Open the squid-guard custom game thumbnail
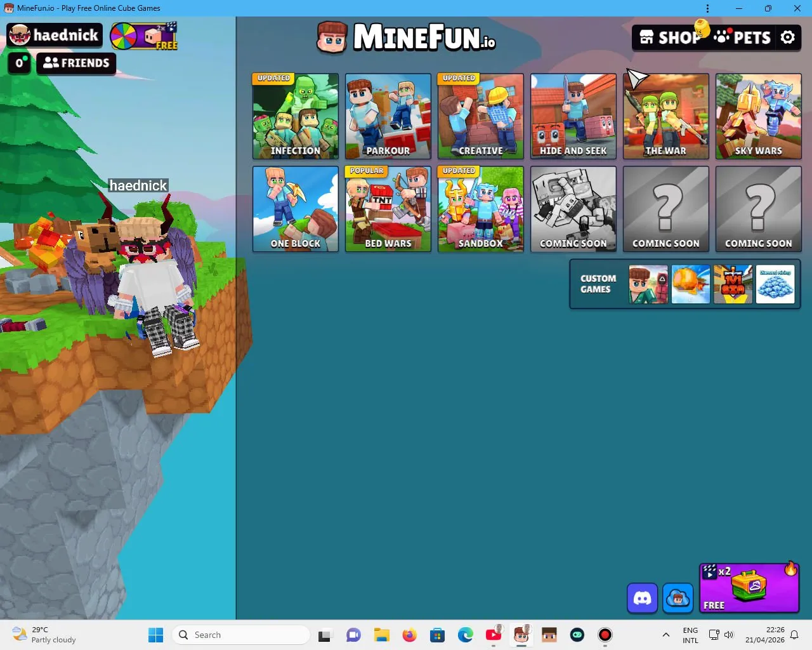This screenshot has width=812, height=650. (648, 284)
